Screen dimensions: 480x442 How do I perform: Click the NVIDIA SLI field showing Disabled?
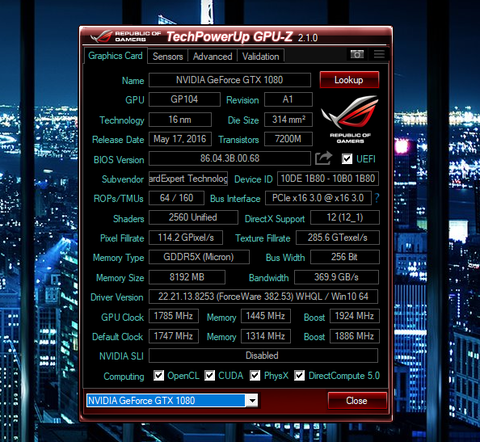[x=263, y=355]
